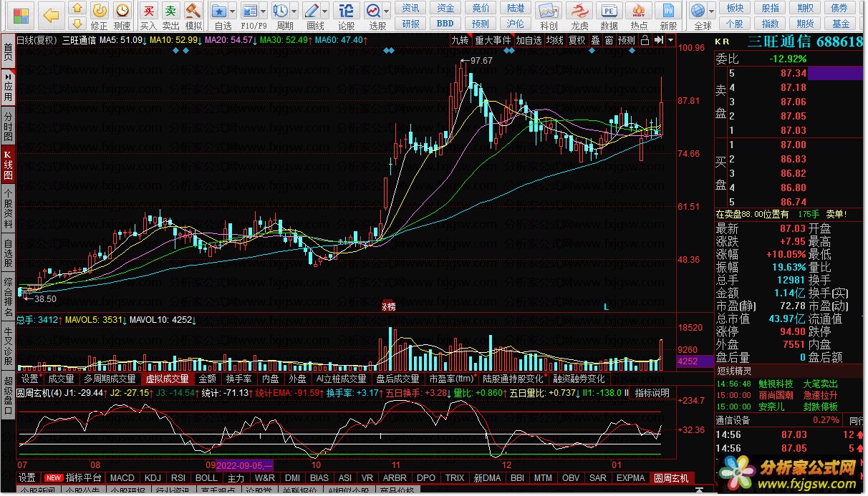The height and width of the screenshot is (496, 868).
Task: Add stock via 加自选 button
Action: (x=529, y=40)
